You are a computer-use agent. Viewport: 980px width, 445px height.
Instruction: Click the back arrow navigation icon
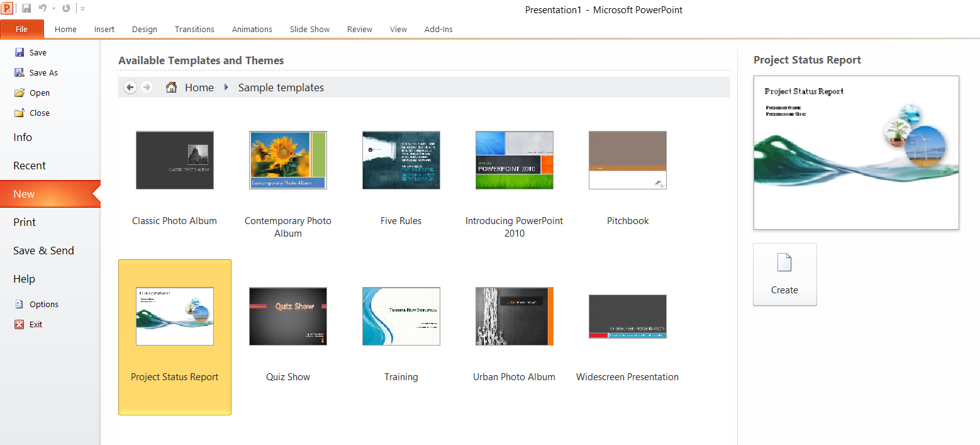(130, 87)
